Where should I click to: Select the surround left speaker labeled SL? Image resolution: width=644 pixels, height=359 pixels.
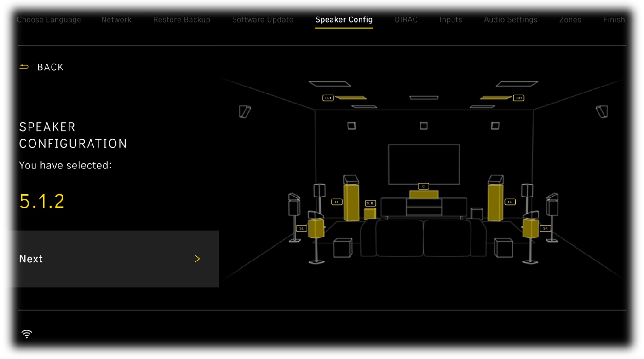[316, 228]
